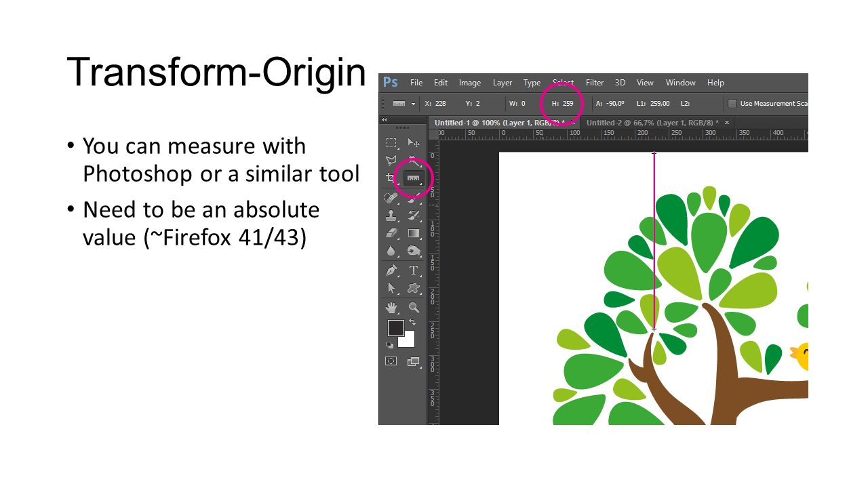Viewport: 868px width, 488px height.
Task: Open the Type menu
Action: point(532,83)
